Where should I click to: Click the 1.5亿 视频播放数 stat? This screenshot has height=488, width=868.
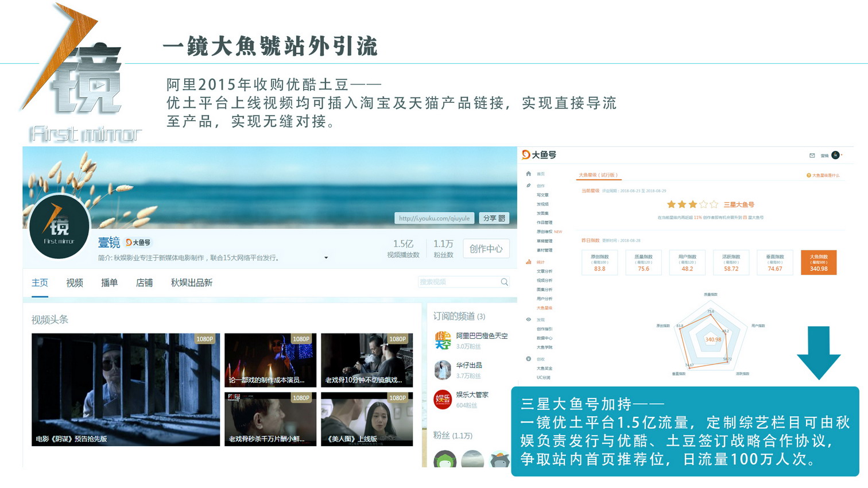click(x=403, y=249)
